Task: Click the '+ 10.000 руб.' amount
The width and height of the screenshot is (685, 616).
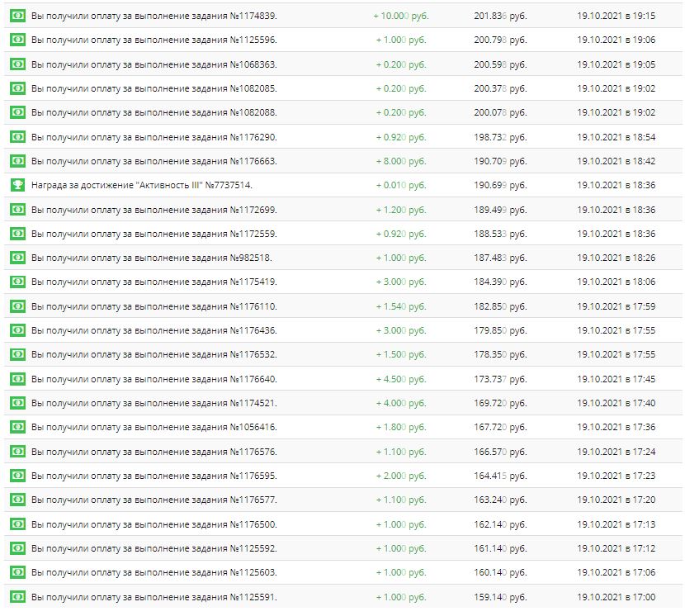Action: pos(401,17)
